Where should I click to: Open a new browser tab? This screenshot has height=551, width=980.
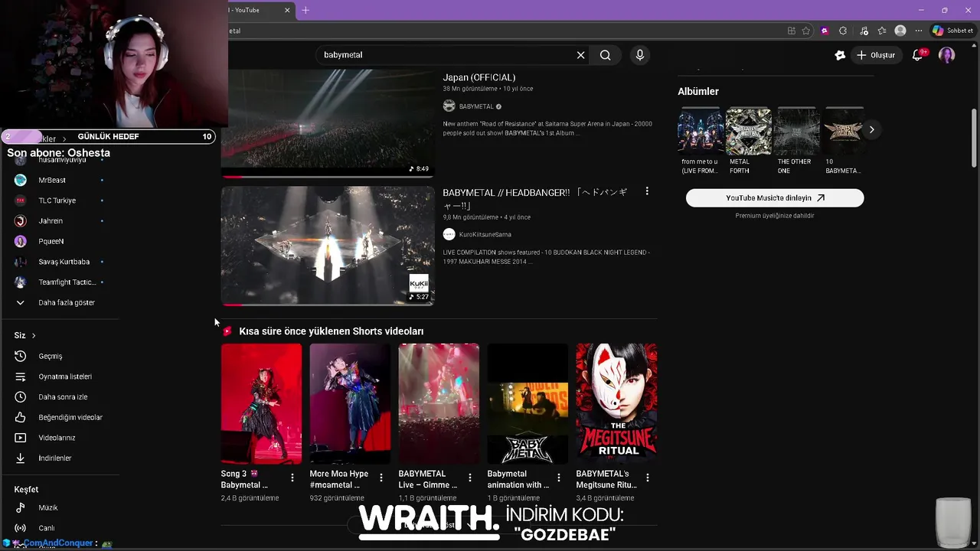tap(305, 10)
